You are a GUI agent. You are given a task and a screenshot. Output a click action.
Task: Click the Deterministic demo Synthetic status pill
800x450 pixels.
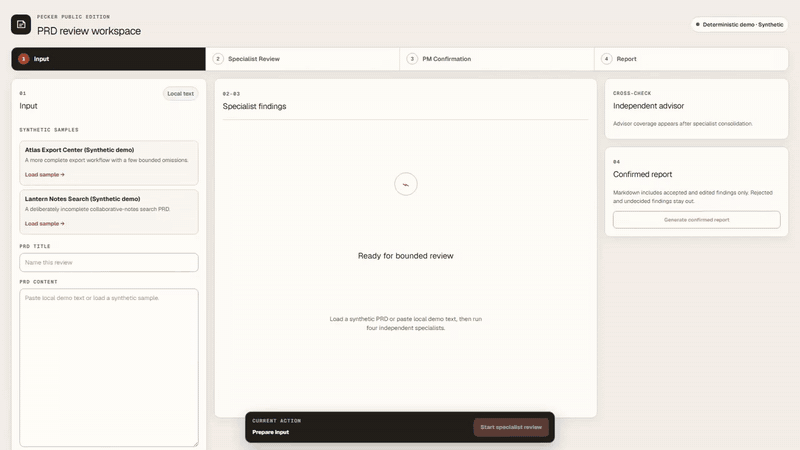[x=739, y=24]
